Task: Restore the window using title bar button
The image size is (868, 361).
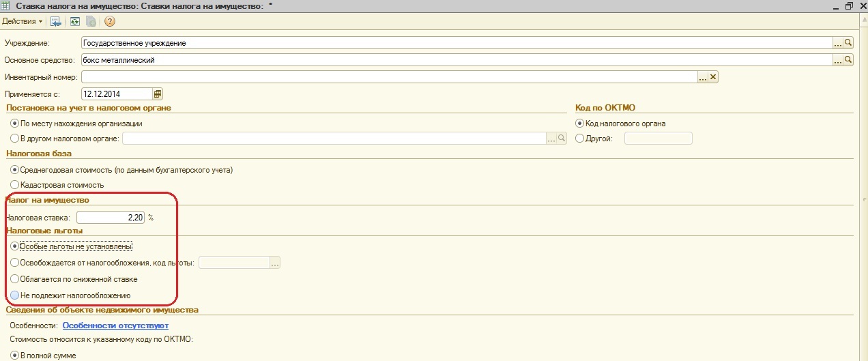Action: click(849, 5)
